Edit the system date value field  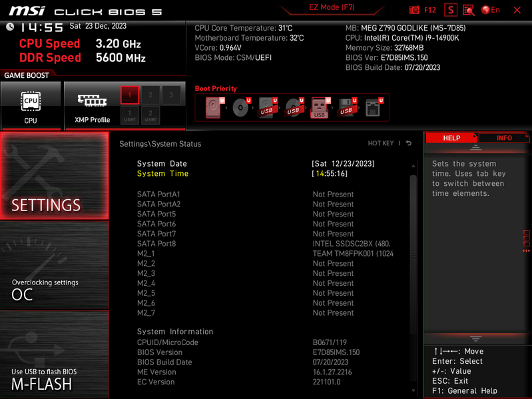coord(343,164)
